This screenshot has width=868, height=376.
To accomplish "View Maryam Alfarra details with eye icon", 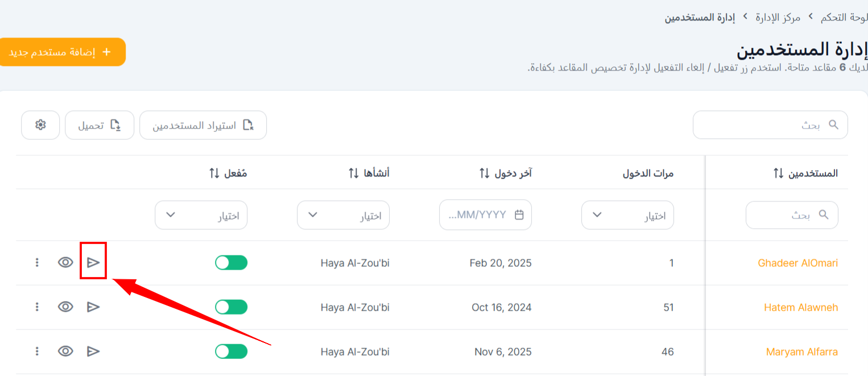I will pyautogui.click(x=66, y=352).
